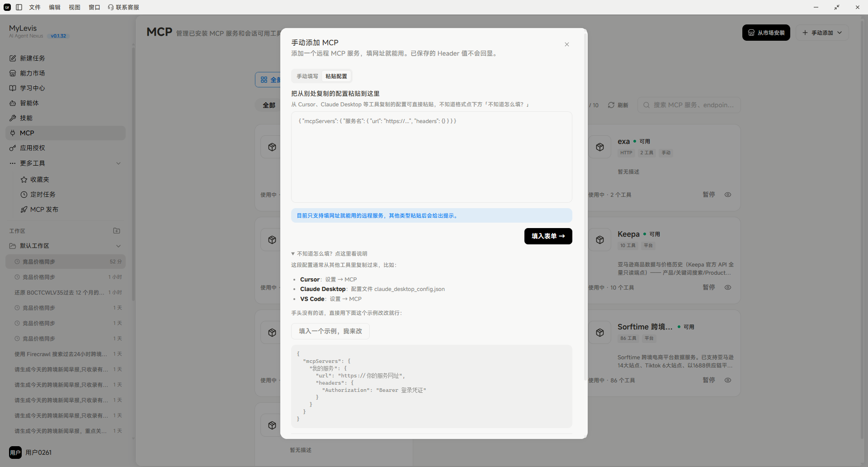Click the exa service name
The width and height of the screenshot is (868, 467).
tap(624, 141)
